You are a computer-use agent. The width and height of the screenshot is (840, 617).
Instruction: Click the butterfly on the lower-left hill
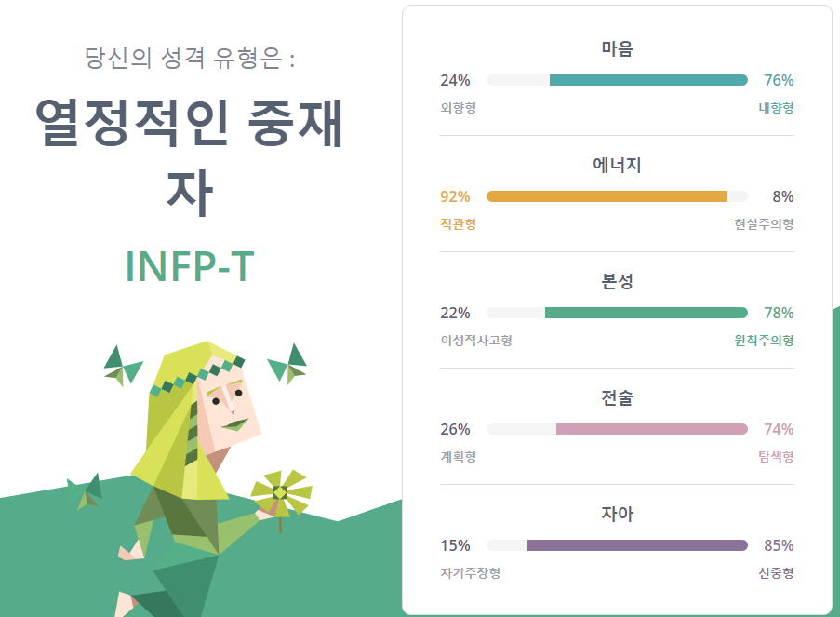pyautogui.click(x=86, y=491)
